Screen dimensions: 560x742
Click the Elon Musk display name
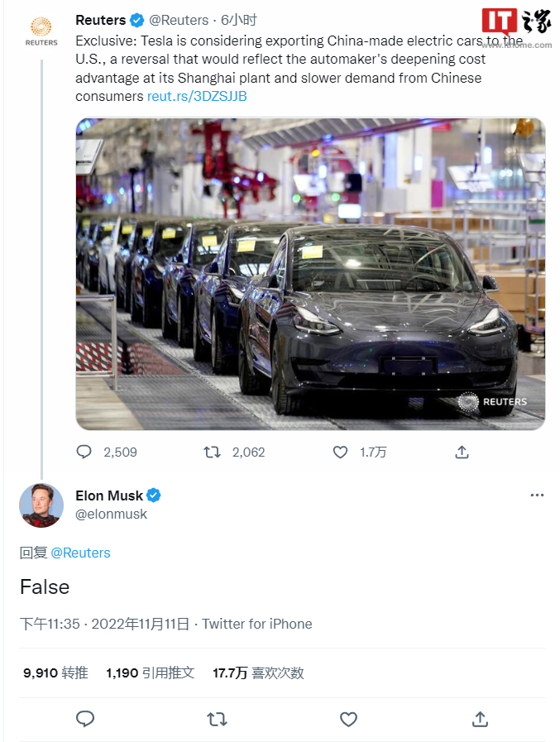tap(109, 495)
